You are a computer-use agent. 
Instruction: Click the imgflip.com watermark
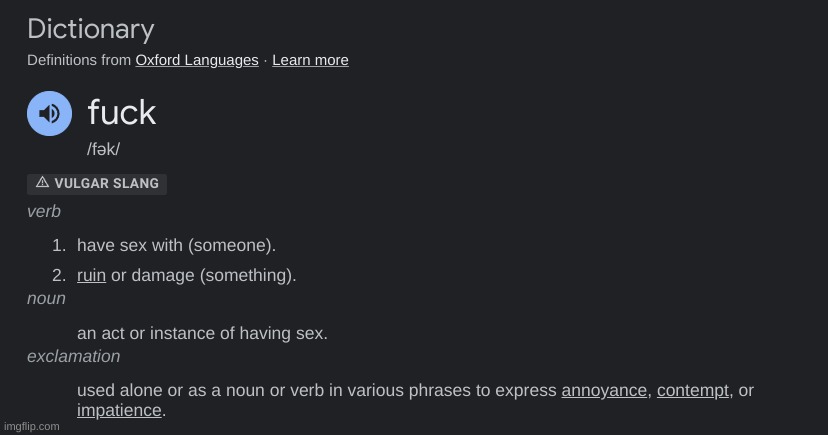tap(30, 426)
